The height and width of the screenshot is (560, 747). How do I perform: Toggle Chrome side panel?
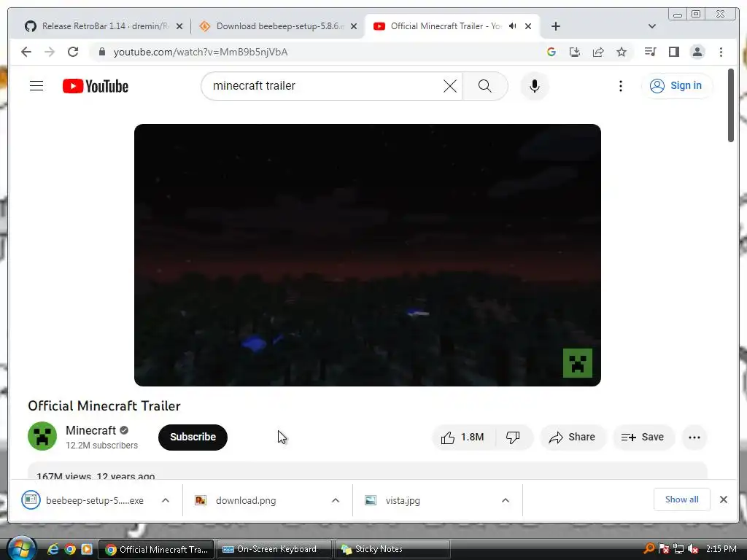tap(673, 52)
